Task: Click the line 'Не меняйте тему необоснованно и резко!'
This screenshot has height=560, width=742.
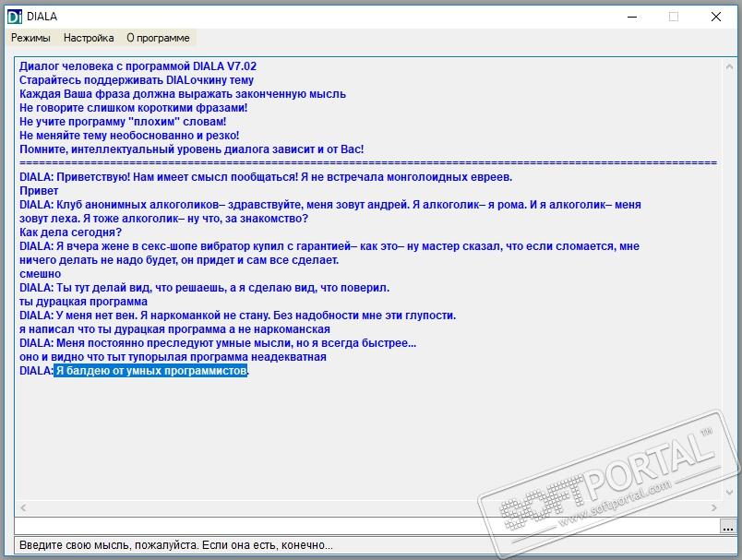Action: 129,136
